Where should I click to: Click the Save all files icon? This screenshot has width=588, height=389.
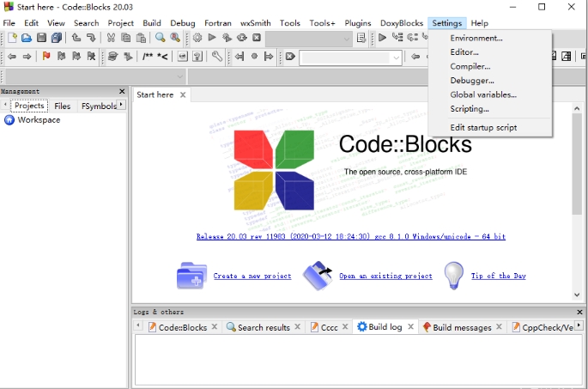57,38
